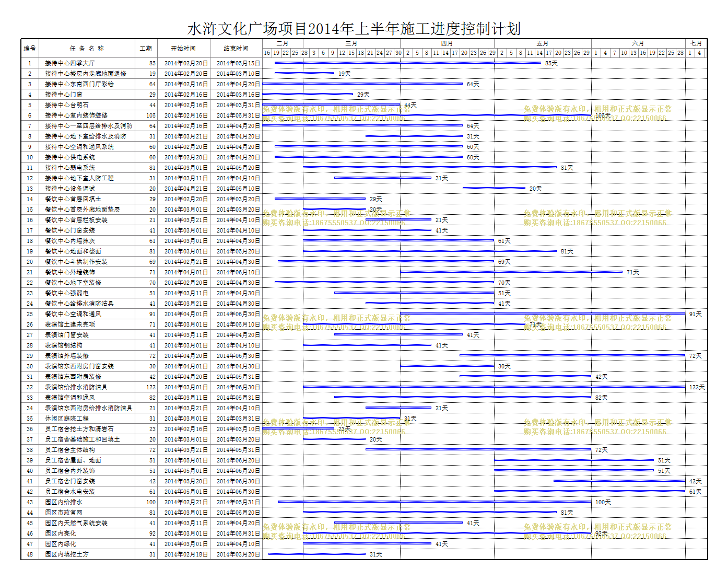Click the 三月 month header in the timeline

point(351,43)
